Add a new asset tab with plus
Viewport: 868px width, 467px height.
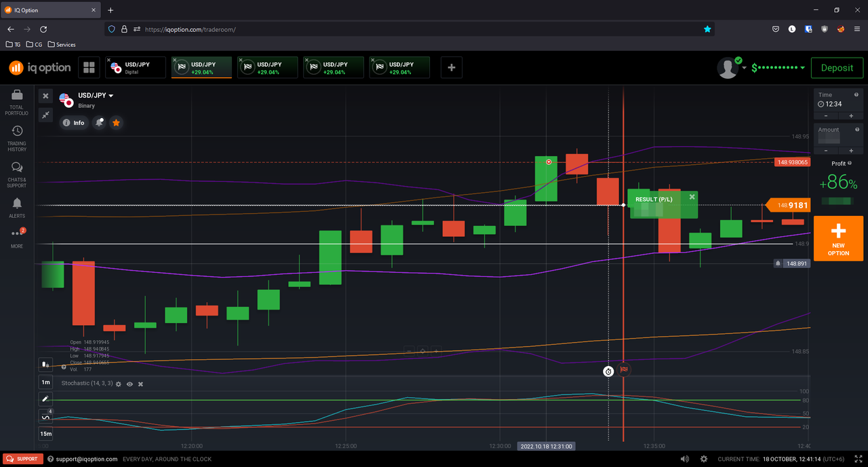click(452, 67)
